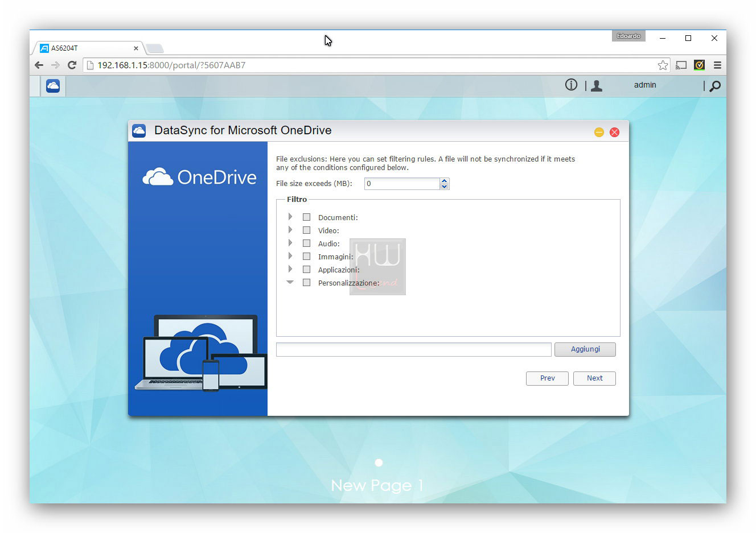Check the Applicazioni filter checkbox
The image size is (756, 533).
(306, 269)
